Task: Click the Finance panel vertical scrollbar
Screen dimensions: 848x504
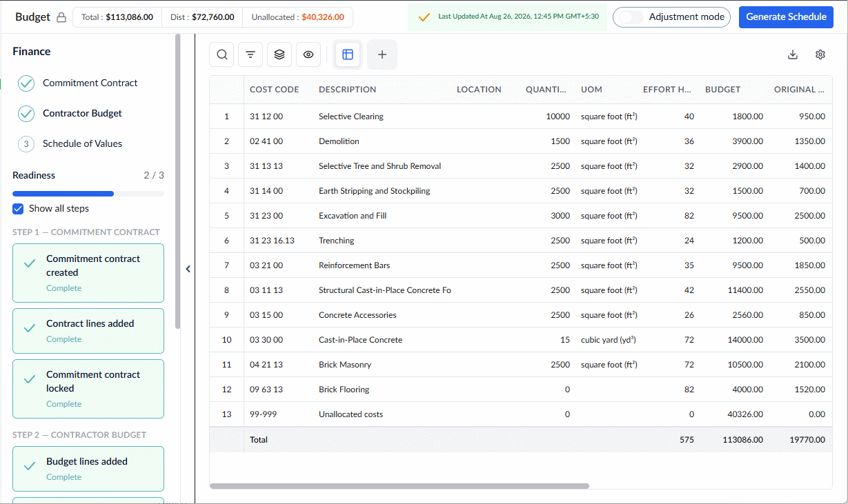Action: point(178,181)
